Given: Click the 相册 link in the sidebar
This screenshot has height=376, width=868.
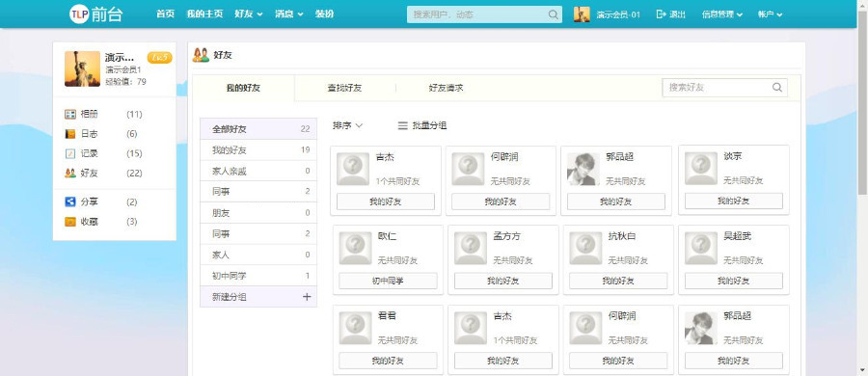Looking at the screenshot, I should [89, 115].
